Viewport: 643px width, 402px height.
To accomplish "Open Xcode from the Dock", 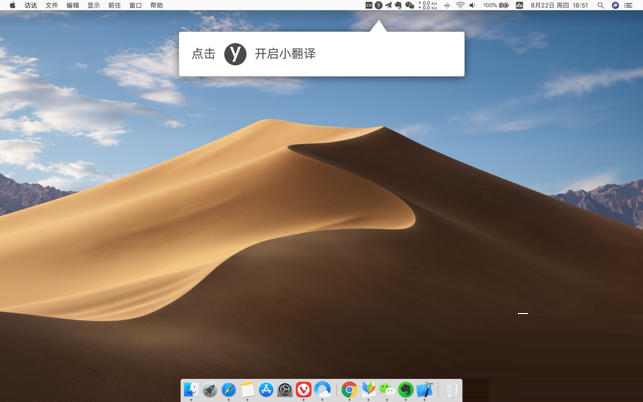I will [x=425, y=390].
